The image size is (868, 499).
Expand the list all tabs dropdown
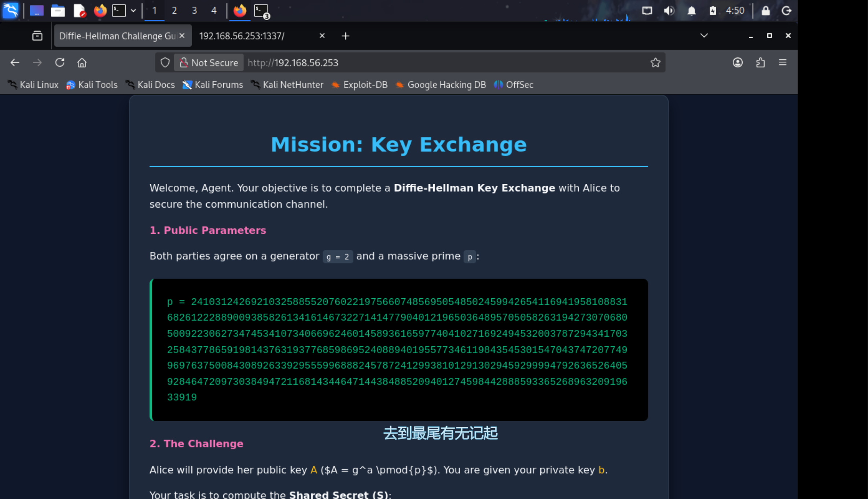(x=704, y=36)
